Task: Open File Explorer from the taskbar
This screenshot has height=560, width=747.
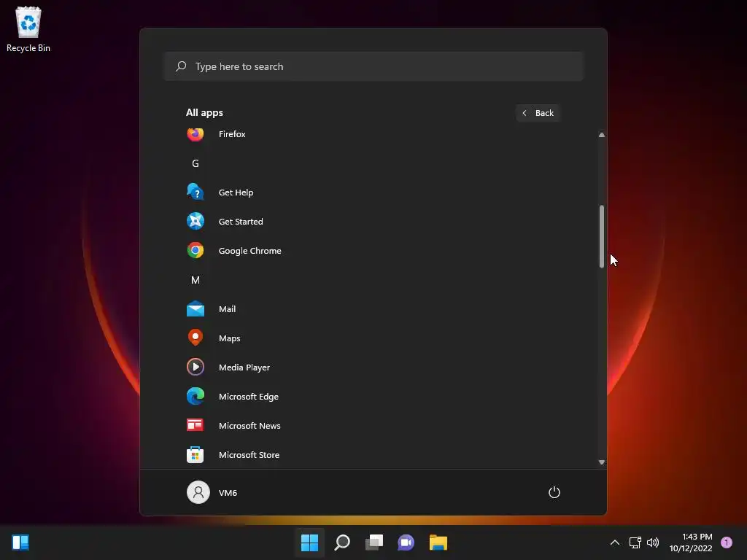Action: tap(438, 542)
